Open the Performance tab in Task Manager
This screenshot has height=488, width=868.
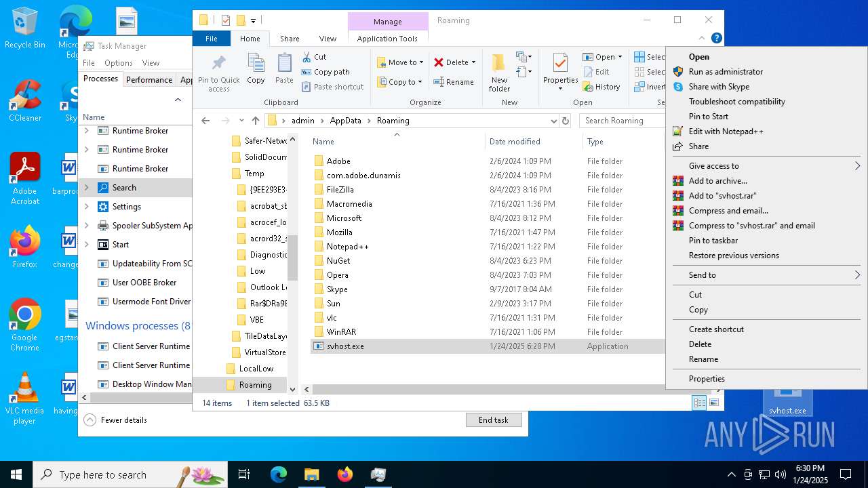[149, 79]
